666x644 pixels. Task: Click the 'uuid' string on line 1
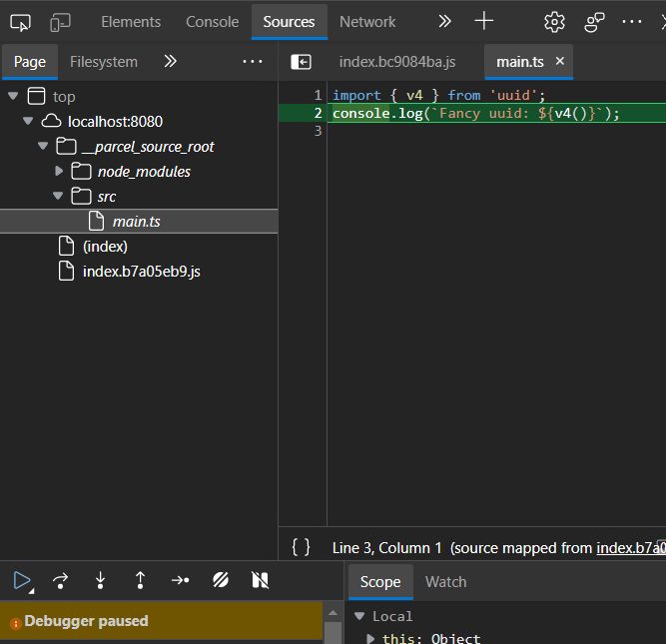(513, 95)
